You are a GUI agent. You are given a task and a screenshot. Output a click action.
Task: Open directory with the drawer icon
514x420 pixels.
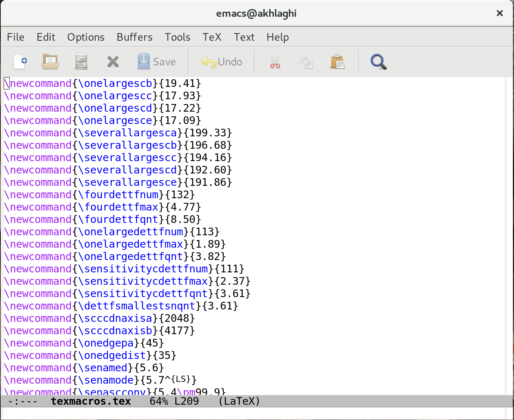(81, 62)
